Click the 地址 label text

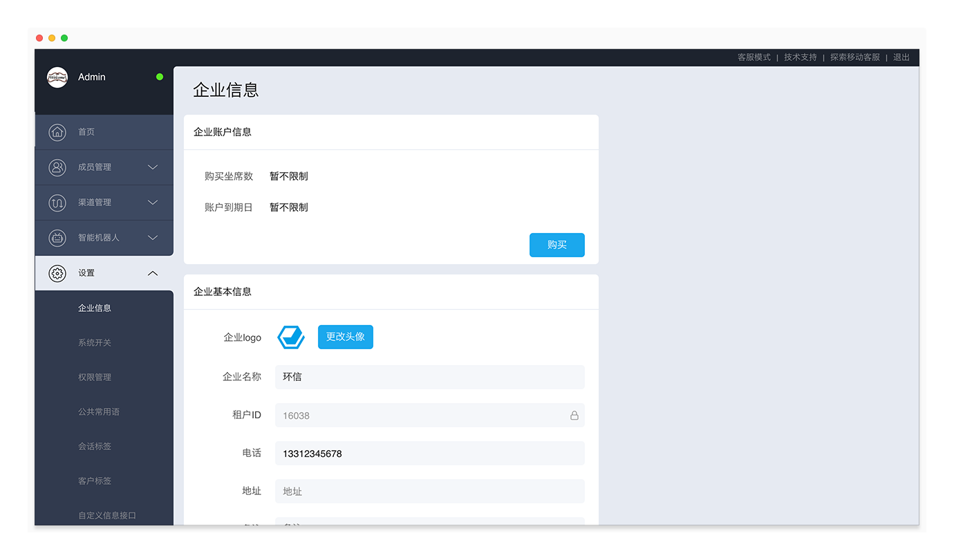(252, 491)
